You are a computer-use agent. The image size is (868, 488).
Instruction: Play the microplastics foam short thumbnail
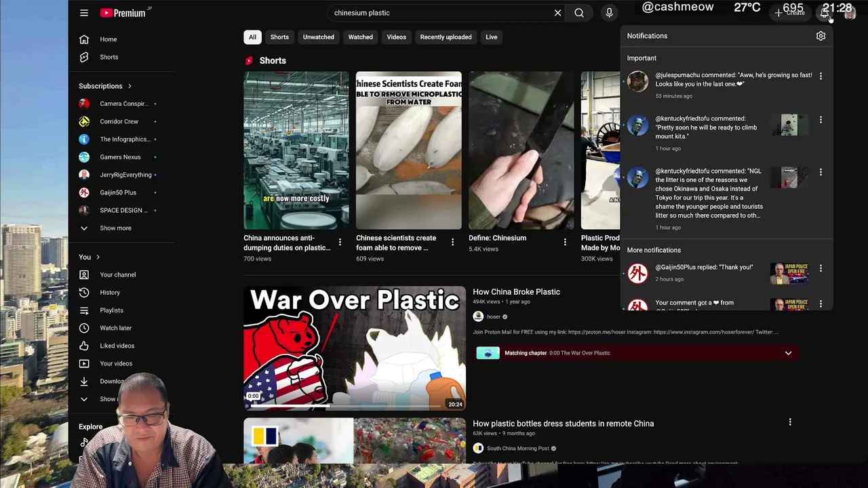pyautogui.click(x=409, y=150)
